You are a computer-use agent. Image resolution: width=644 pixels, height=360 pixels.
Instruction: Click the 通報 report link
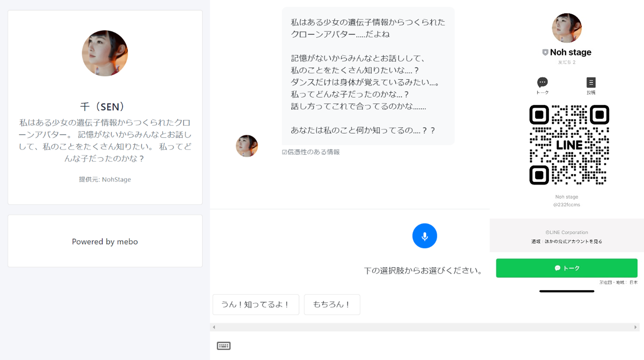(x=536, y=241)
